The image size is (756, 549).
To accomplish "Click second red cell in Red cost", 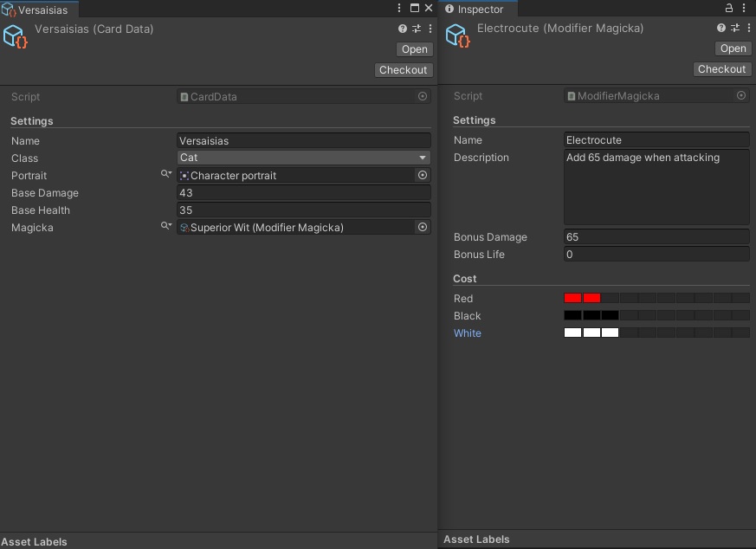I will (x=591, y=299).
